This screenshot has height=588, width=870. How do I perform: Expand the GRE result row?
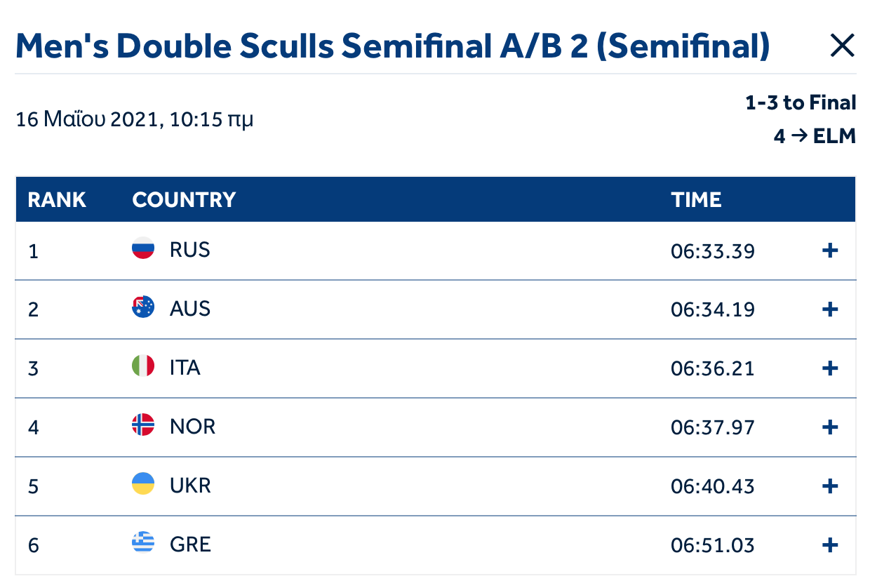(x=830, y=544)
